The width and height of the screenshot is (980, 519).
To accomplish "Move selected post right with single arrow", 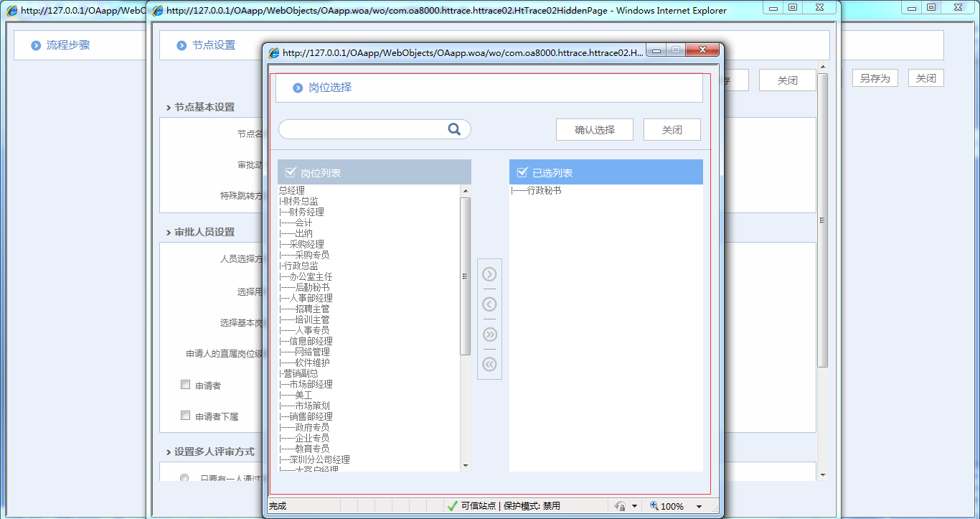I will (489, 273).
